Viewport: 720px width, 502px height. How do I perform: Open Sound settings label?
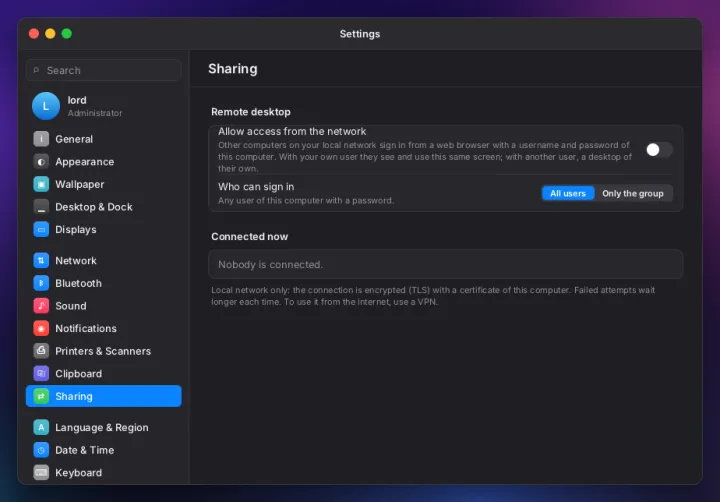[x=71, y=305]
